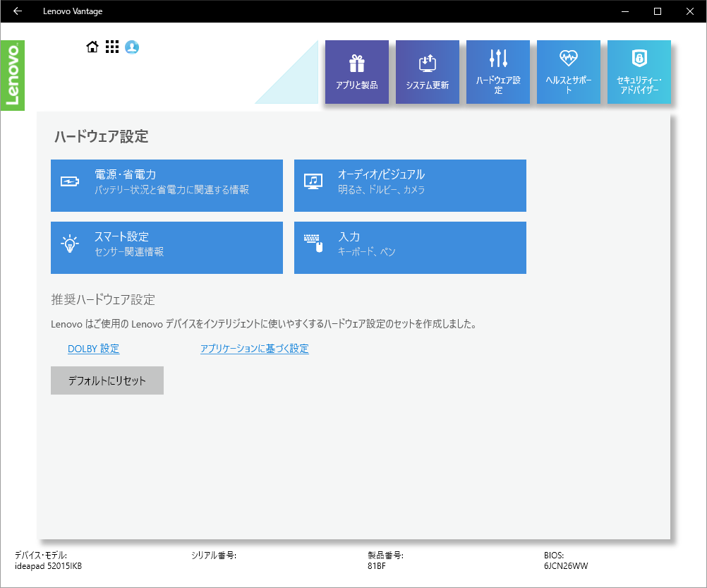Open the 電源・省電力 settings card
The width and height of the screenshot is (707, 588).
tap(167, 186)
